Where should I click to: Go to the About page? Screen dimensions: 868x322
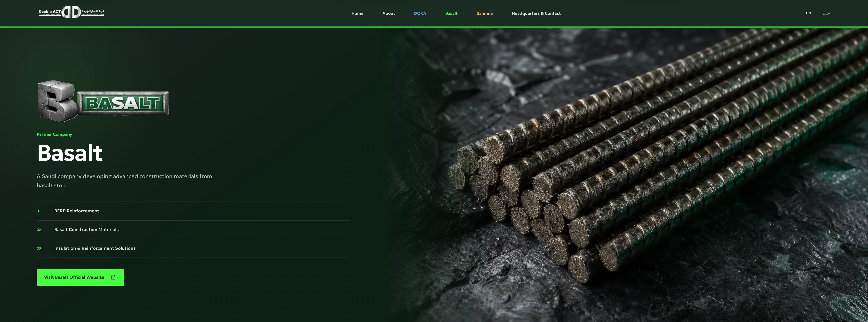click(x=388, y=13)
